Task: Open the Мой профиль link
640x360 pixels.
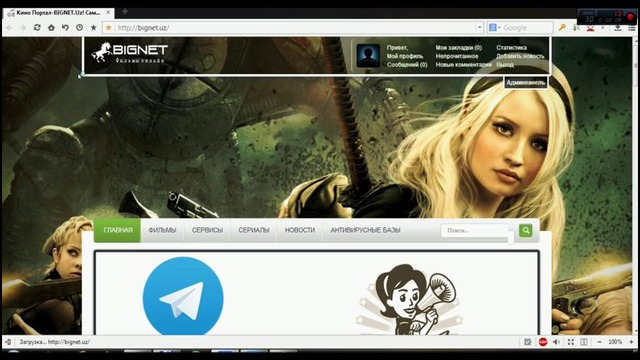Action: coord(404,56)
